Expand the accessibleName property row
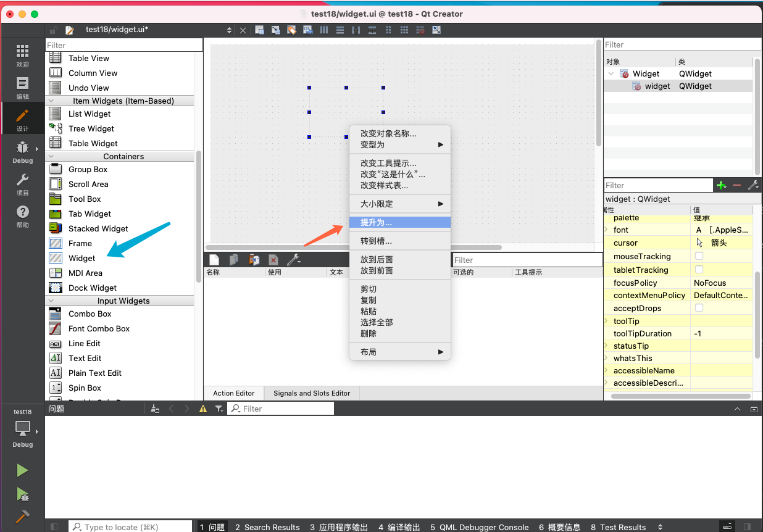 606,370
